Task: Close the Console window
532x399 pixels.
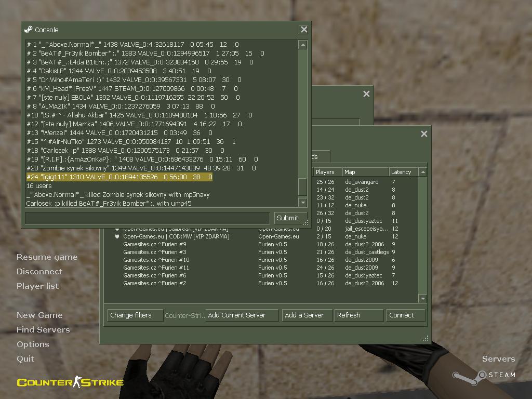Action: [304, 30]
